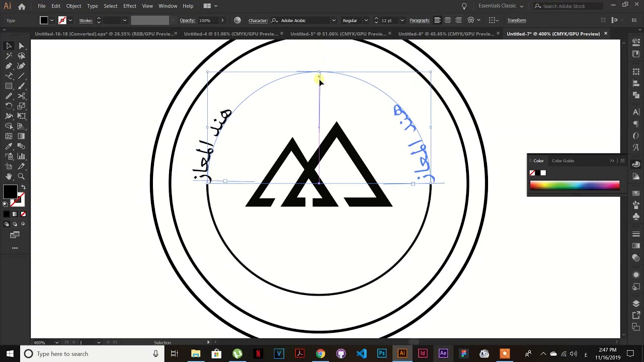Expand the opacity options arrow

[x=222, y=20]
